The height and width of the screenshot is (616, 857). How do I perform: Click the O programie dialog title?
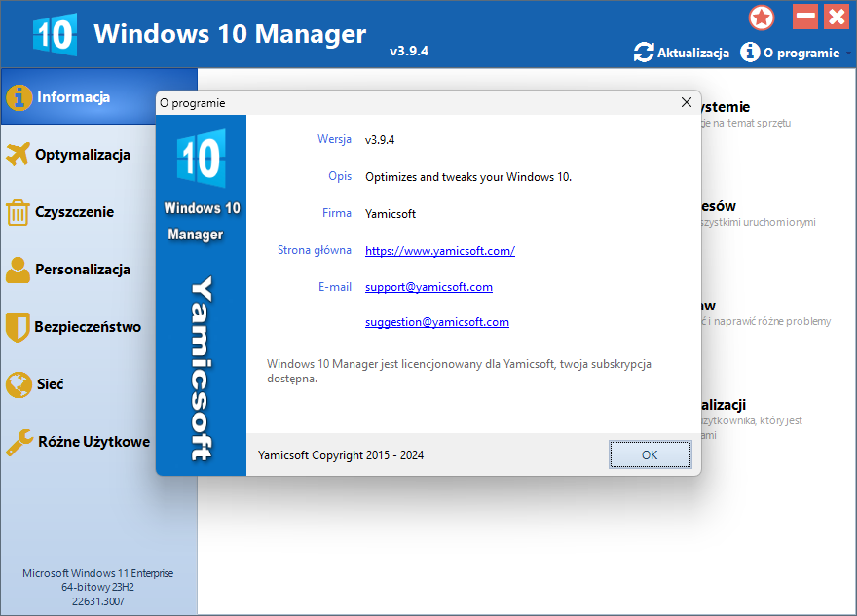click(193, 103)
